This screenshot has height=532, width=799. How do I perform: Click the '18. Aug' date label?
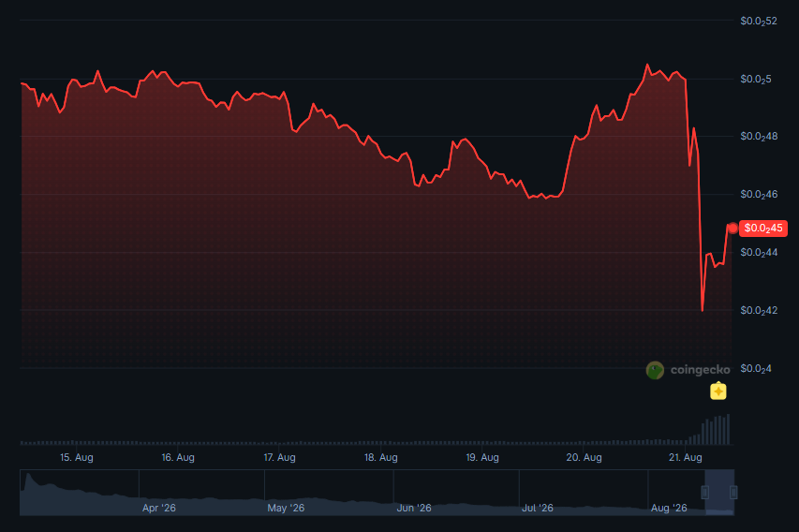point(380,458)
